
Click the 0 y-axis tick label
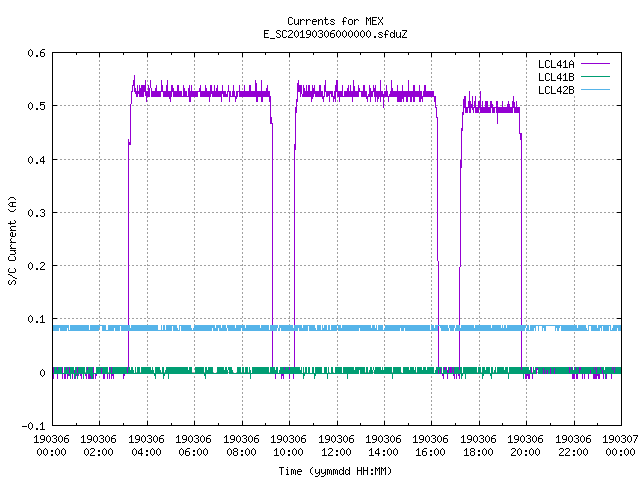coord(42,373)
